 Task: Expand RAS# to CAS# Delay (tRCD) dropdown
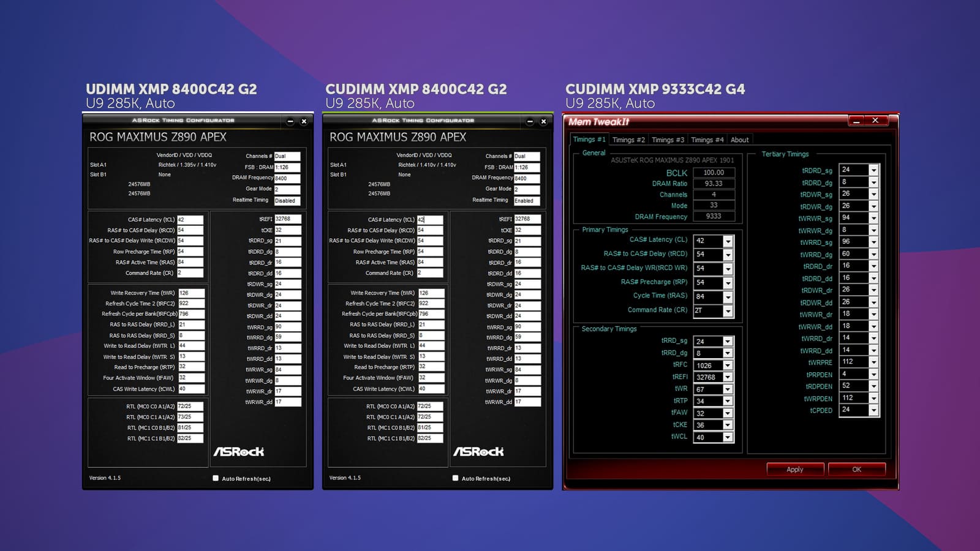click(x=728, y=255)
